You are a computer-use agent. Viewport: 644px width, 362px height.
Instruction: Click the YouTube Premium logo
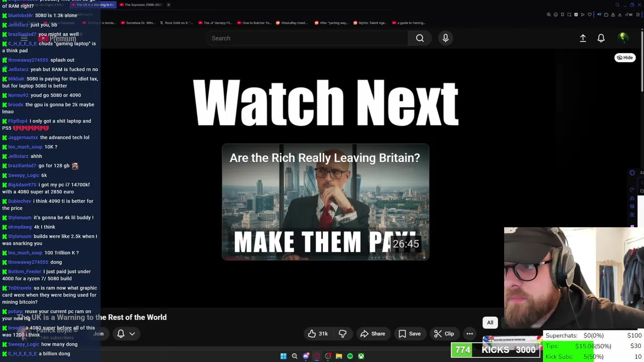tap(57, 39)
